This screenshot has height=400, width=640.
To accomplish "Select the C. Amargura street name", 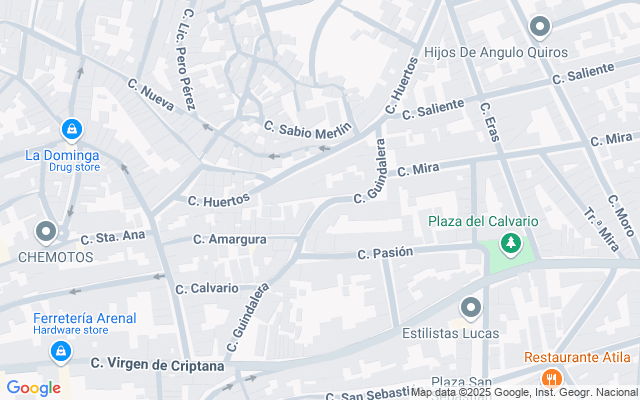I will pyautogui.click(x=230, y=239).
